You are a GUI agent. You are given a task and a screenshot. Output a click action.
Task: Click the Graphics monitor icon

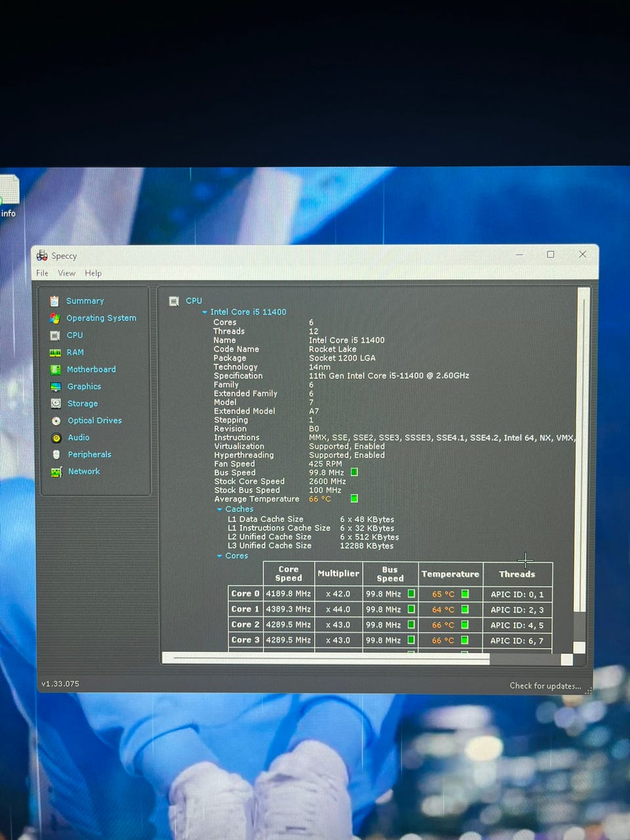click(x=56, y=387)
